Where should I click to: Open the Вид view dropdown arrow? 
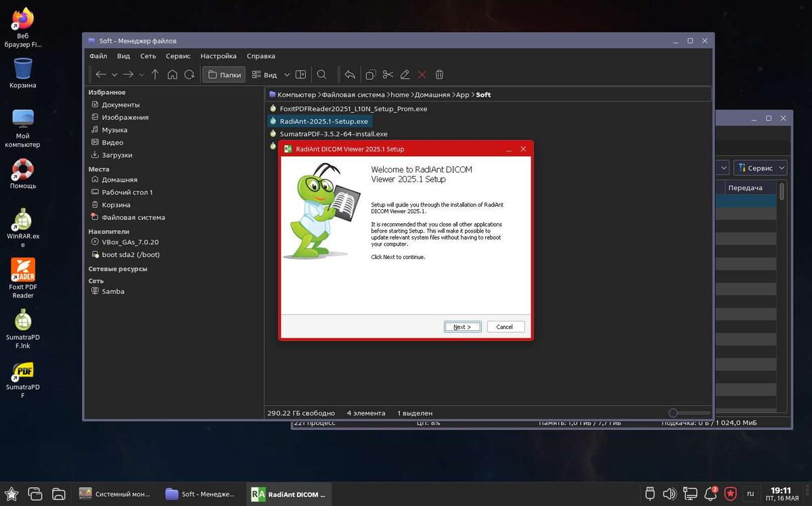pyautogui.click(x=287, y=74)
